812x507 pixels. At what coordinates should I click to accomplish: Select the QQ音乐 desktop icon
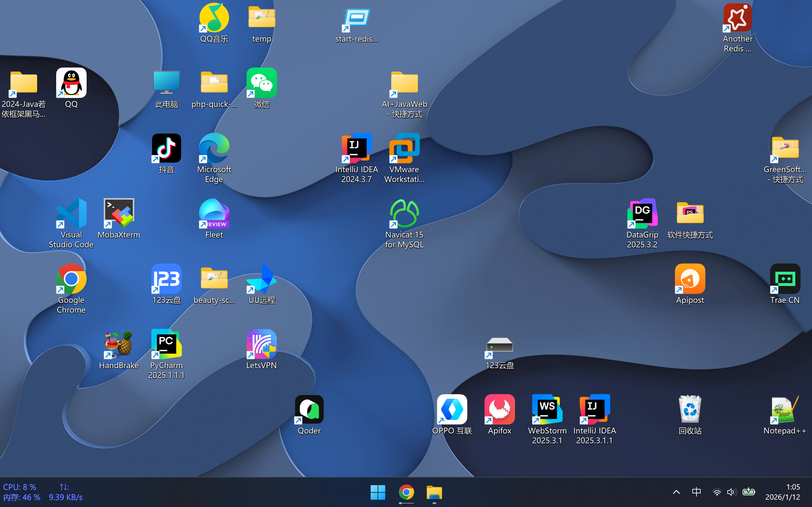coord(214,18)
